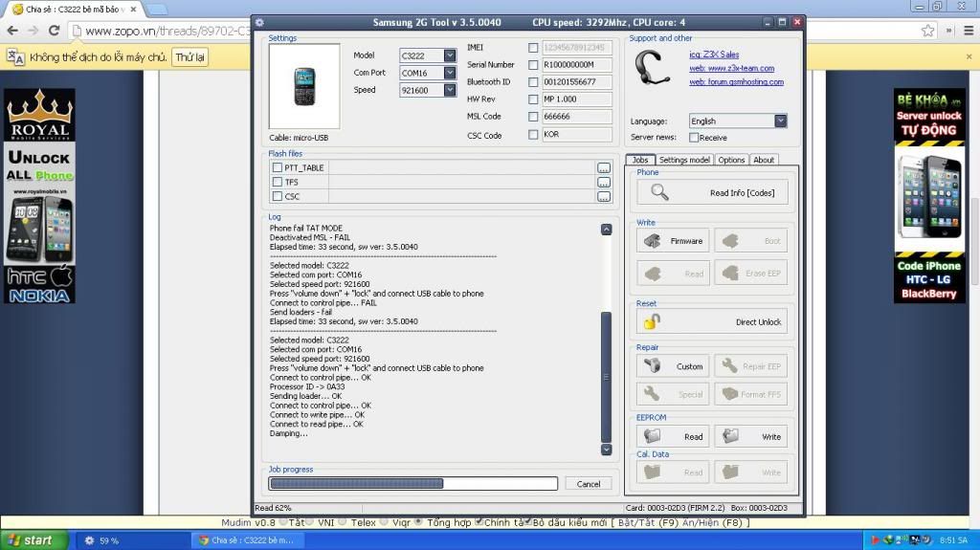Click the grayed Special wrench icon
The height and width of the screenshot is (550, 980).
tap(653, 394)
